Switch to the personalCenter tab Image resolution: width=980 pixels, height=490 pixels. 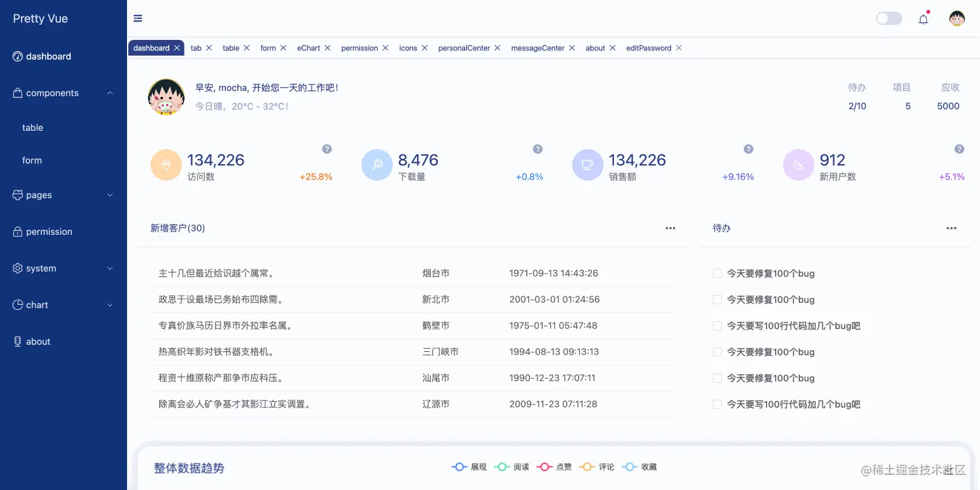tap(464, 48)
